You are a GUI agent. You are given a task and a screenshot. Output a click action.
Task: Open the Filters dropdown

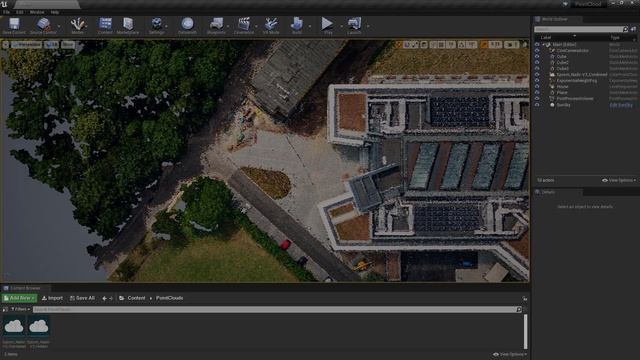tap(20, 309)
